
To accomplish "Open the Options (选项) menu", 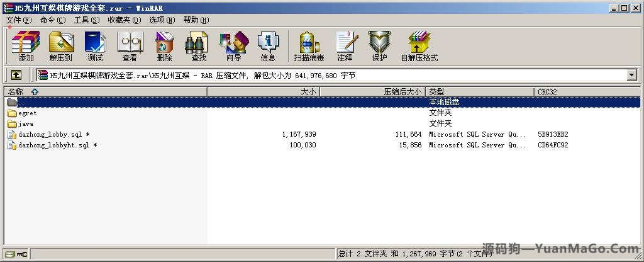I will (x=162, y=20).
